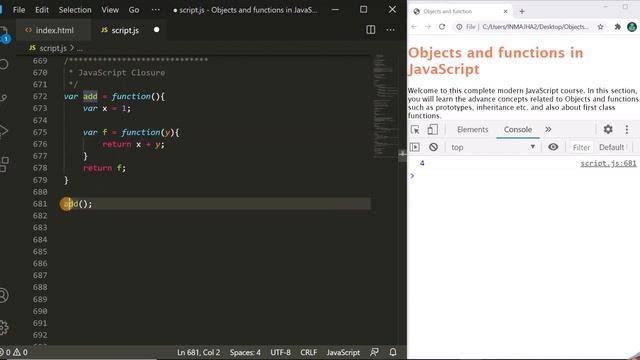640x360 pixels.
Task: Open Chrome extensions puzzle icon
Action: [x=618, y=27]
